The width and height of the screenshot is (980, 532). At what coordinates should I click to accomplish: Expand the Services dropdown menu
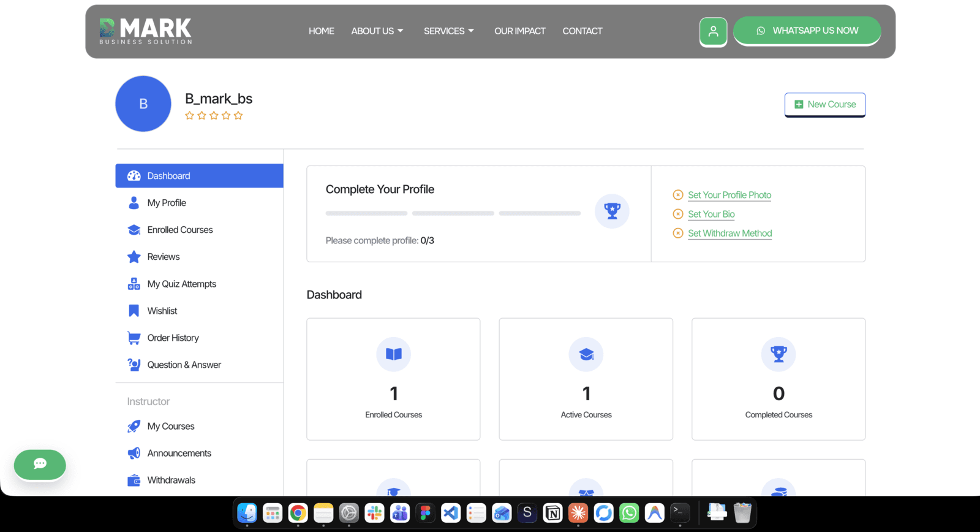pyautogui.click(x=449, y=31)
